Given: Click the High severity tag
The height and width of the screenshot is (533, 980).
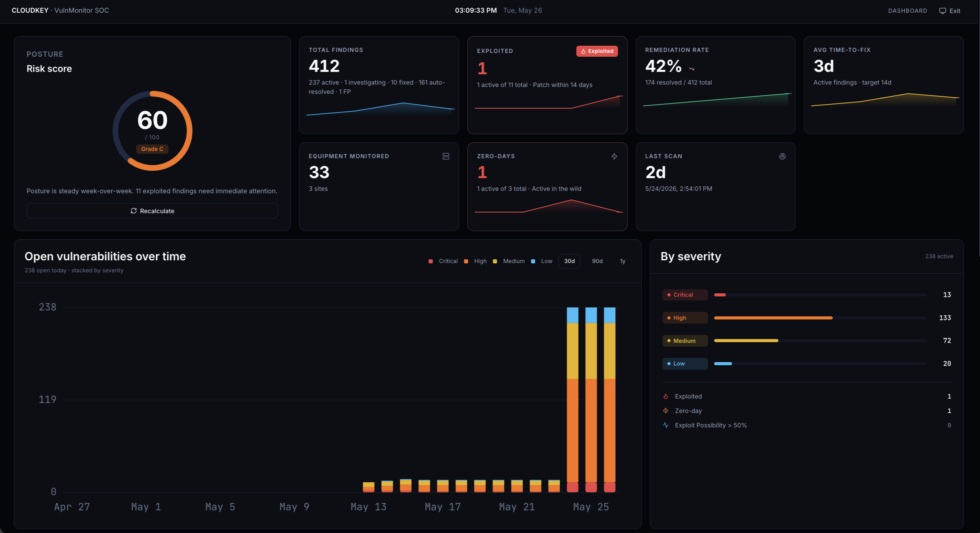Looking at the screenshot, I should point(685,318).
